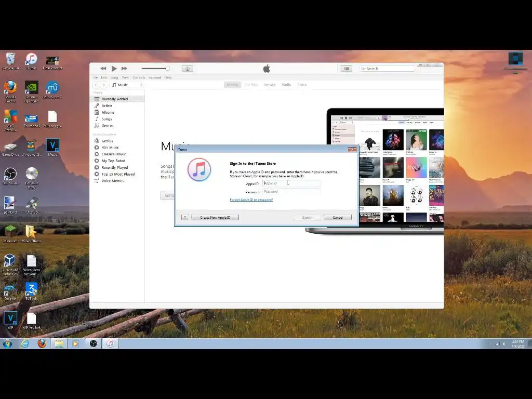
Task: Switch to the Radio tab
Action: pos(286,85)
